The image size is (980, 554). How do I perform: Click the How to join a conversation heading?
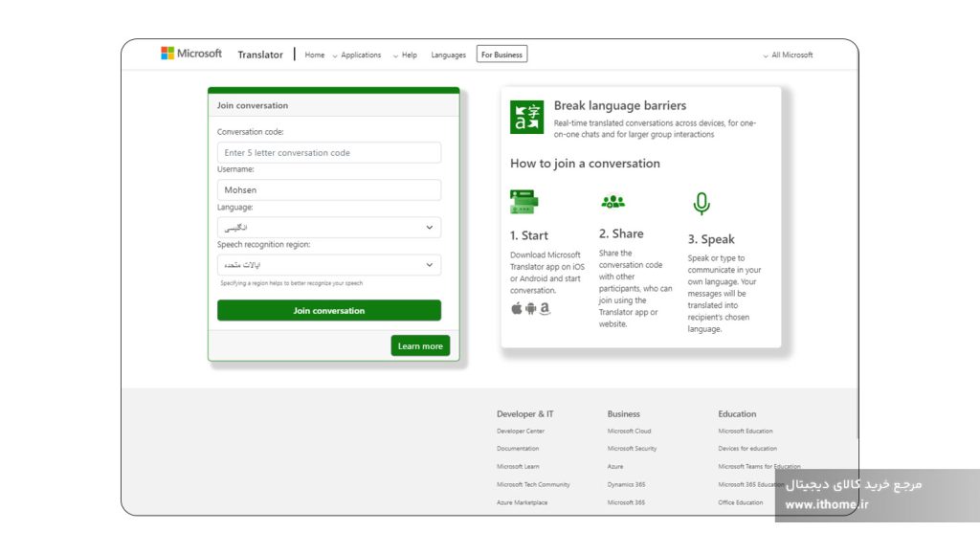[585, 164]
